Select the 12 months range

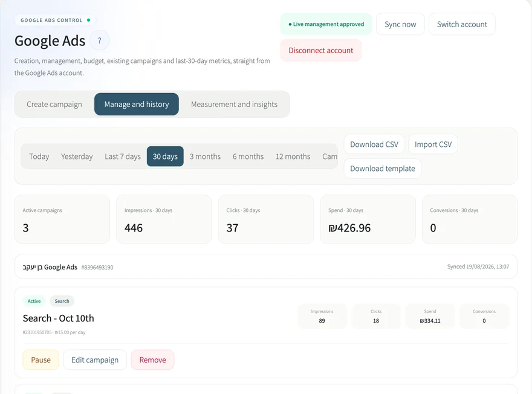pyautogui.click(x=293, y=157)
